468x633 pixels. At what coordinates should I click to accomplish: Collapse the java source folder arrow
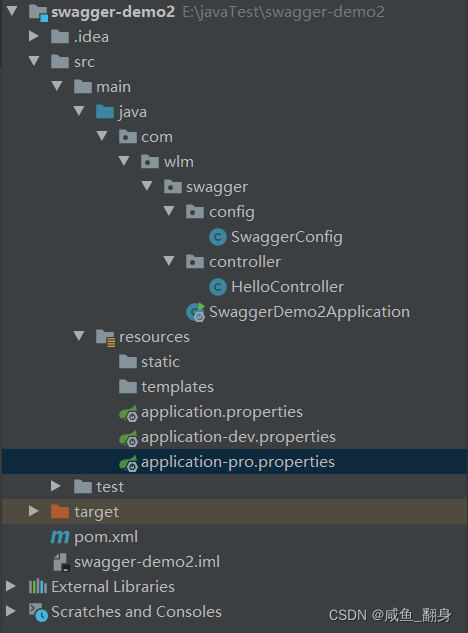(x=79, y=111)
